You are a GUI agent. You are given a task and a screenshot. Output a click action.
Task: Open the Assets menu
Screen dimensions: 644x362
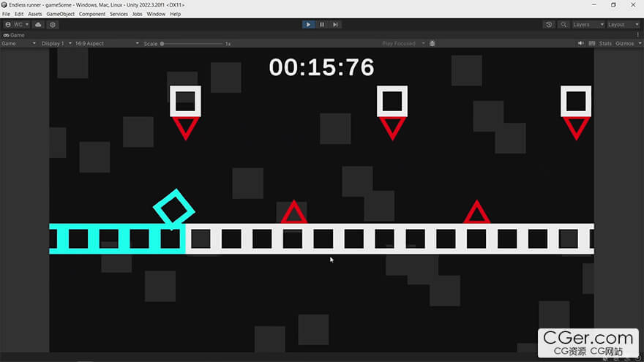(35, 14)
